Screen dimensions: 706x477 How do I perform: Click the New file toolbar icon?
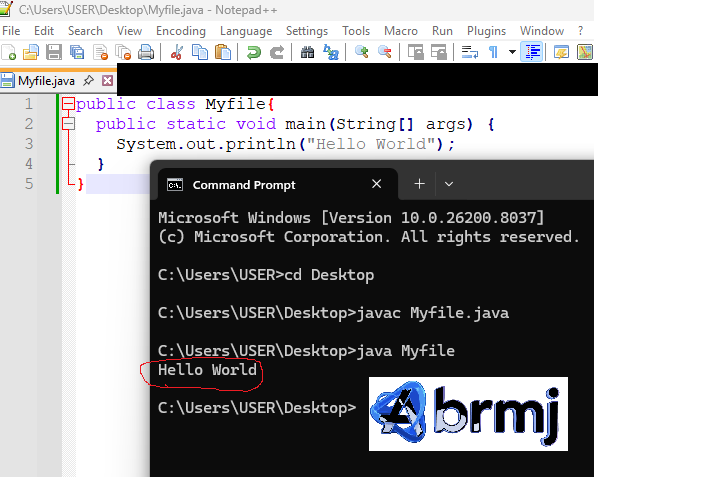pos(9,52)
